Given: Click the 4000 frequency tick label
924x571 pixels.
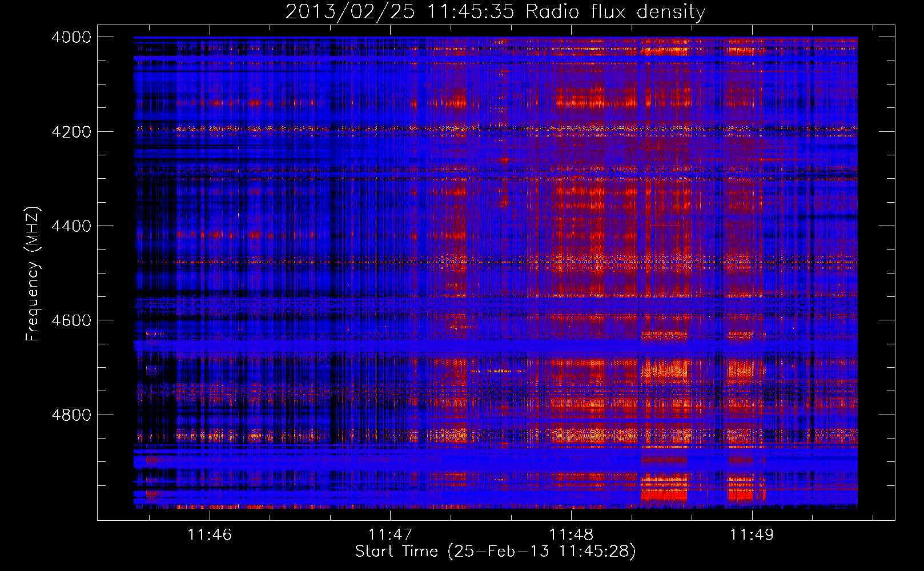Looking at the screenshot, I should pyautogui.click(x=71, y=37).
